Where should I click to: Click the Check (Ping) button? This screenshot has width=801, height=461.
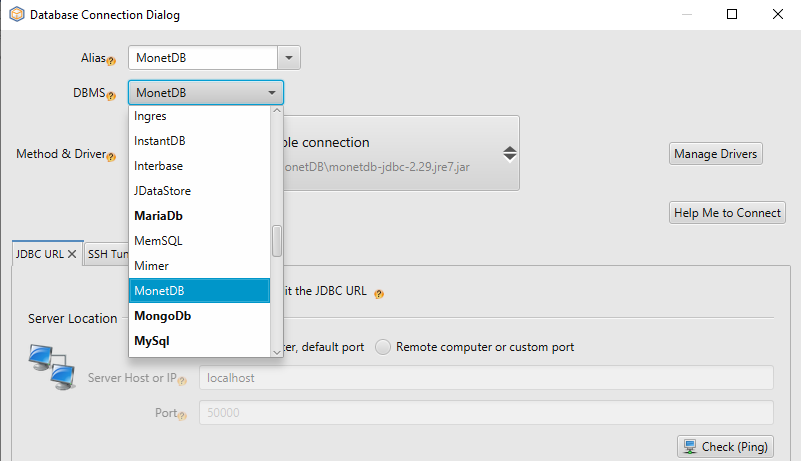click(x=725, y=447)
